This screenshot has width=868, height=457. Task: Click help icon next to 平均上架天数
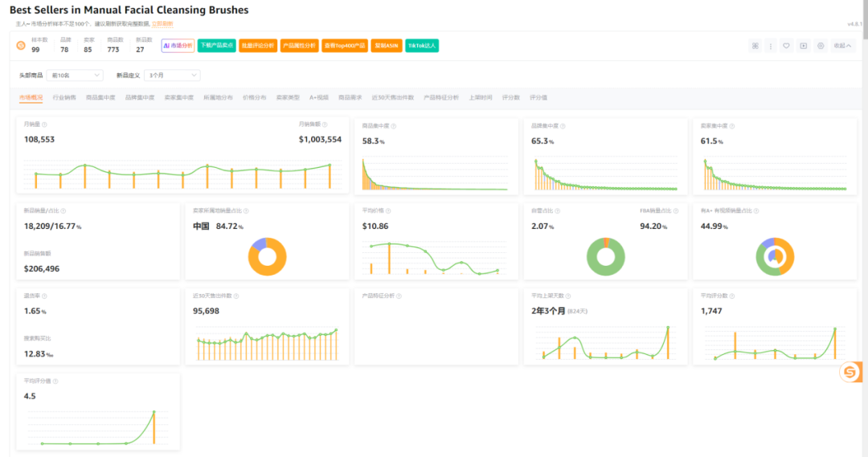click(x=568, y=296)
